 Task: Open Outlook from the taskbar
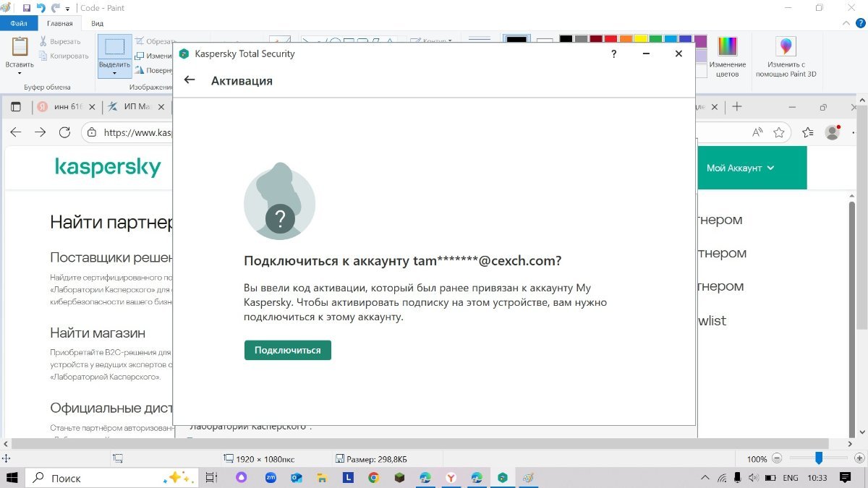pos(296,478)
